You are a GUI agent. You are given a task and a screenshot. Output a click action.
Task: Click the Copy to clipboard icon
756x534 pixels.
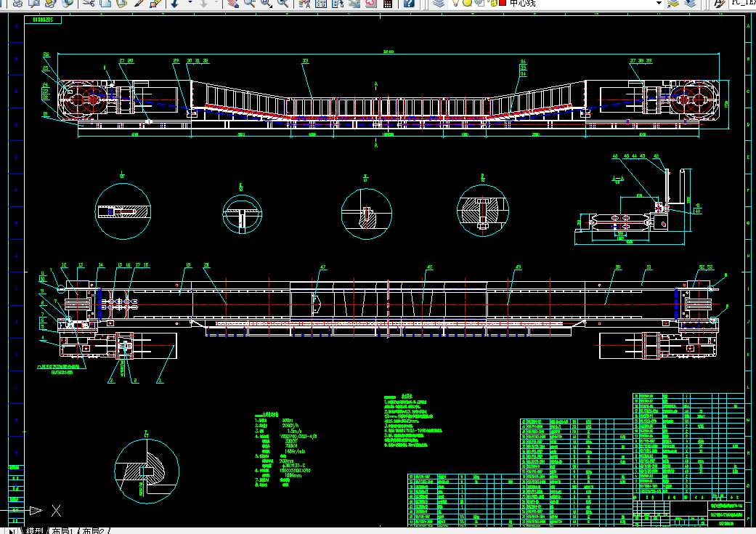(x=105, y=3)
